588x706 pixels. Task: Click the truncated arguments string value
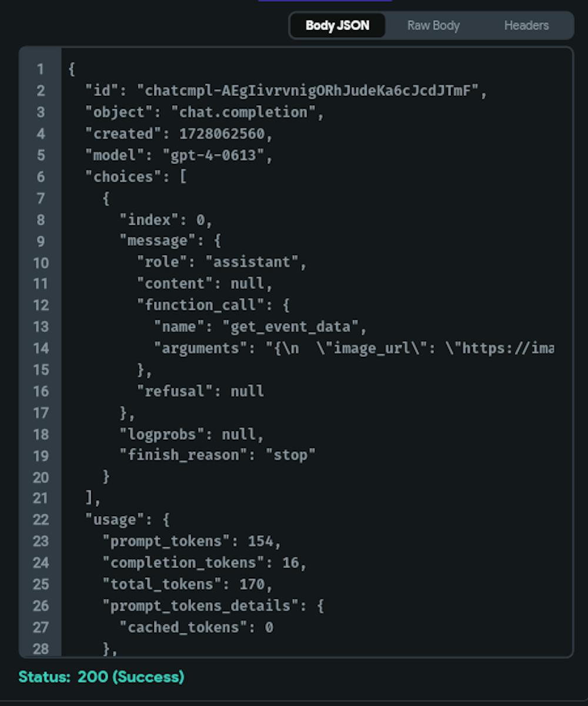[x=409, y=348]
